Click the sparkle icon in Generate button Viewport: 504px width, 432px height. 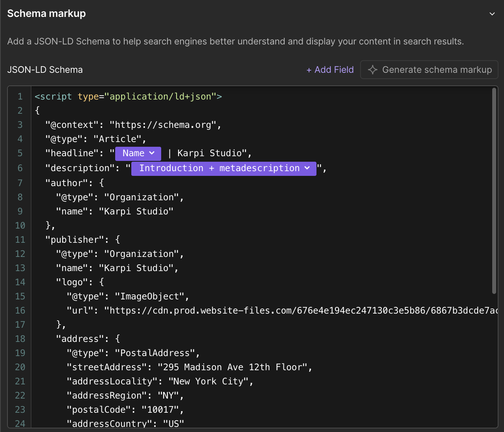(372, 70)
